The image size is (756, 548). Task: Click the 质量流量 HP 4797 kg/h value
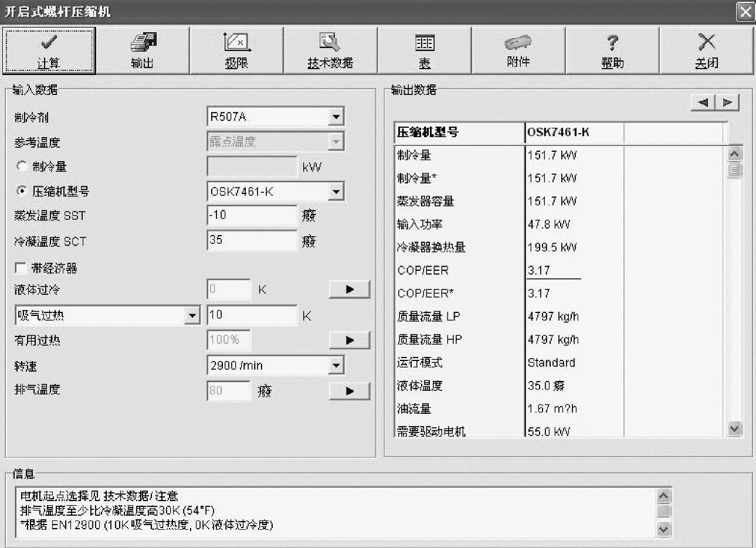(x=553, y=339)
